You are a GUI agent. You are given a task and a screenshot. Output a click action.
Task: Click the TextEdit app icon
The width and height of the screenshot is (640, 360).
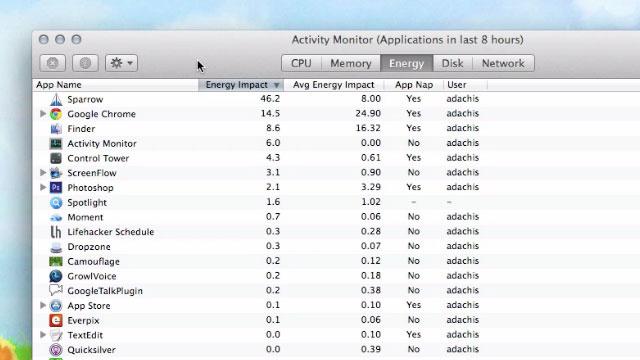56,335
